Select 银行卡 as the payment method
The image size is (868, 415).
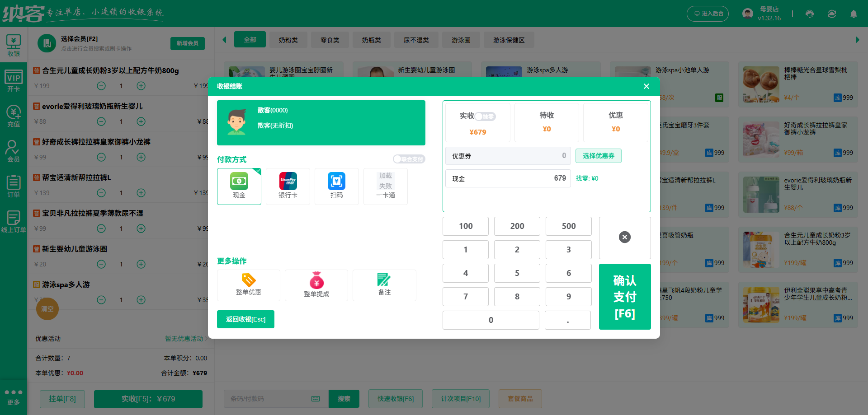click(x=288, y=186)
